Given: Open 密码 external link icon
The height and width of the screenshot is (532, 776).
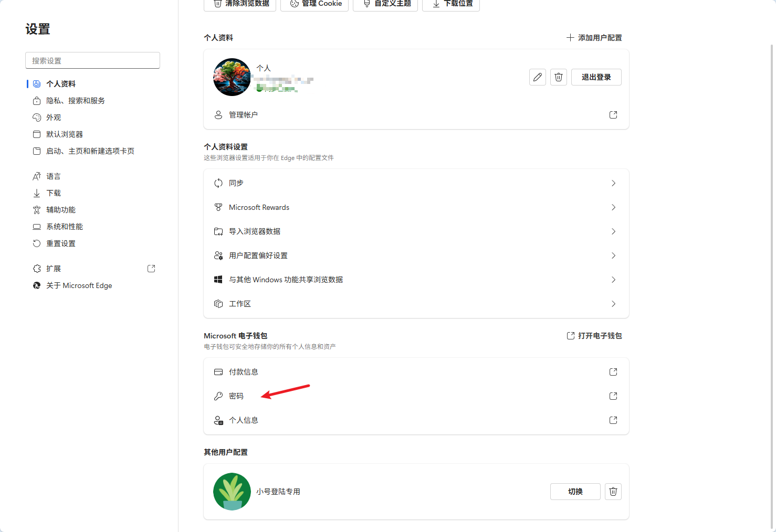Looking at the screenshot, I should (613, 396).
